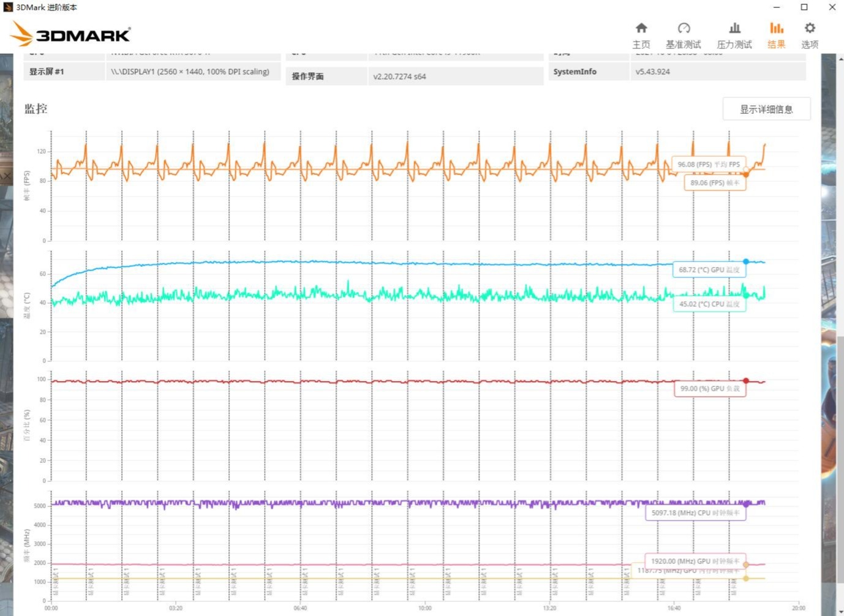Click the 45.02 (°C) CPU 温度 label
The height and width of the screenshot is (616, 844).
tap(709, 304)
